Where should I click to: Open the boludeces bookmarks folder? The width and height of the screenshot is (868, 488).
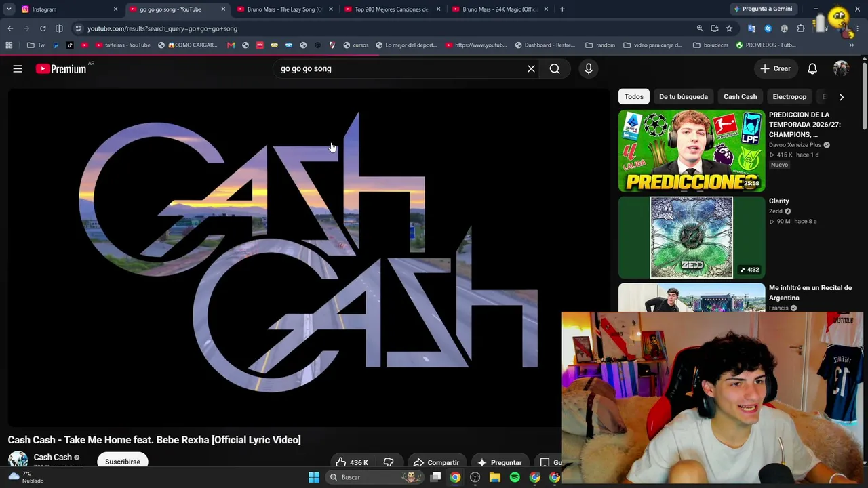click(x=711, y=45)
